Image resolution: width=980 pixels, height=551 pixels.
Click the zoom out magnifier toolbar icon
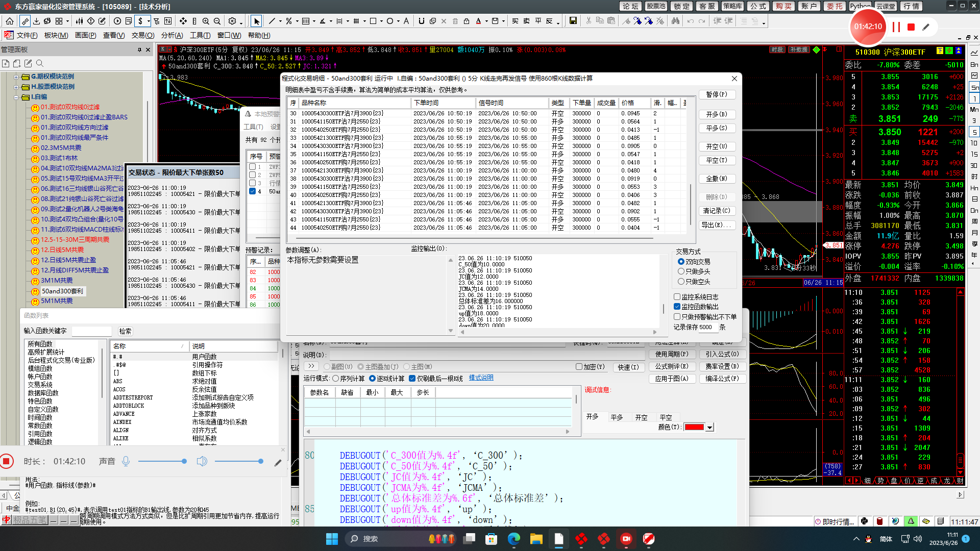click(217, 21)
